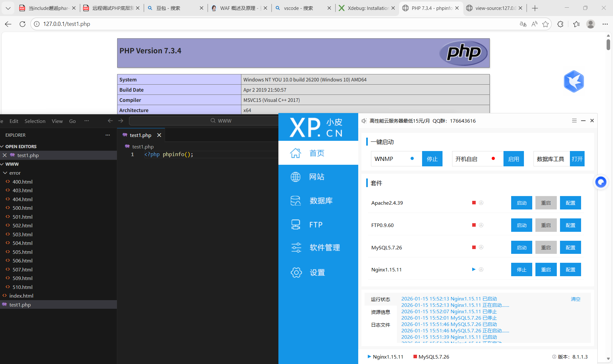Image resolution: width=613 pixels, height=364 pixels.
Task: Refresh the phpinfo browser page
Action: click(x=22, y=24)
